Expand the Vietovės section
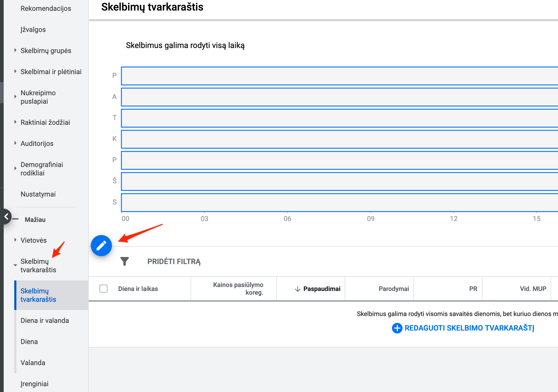The image size is (558, 392). click(15, 240)
